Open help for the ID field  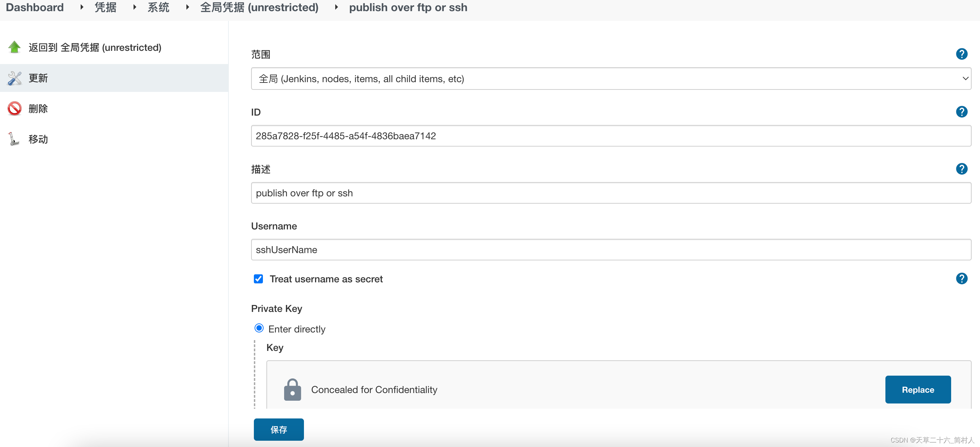point(961,112)
